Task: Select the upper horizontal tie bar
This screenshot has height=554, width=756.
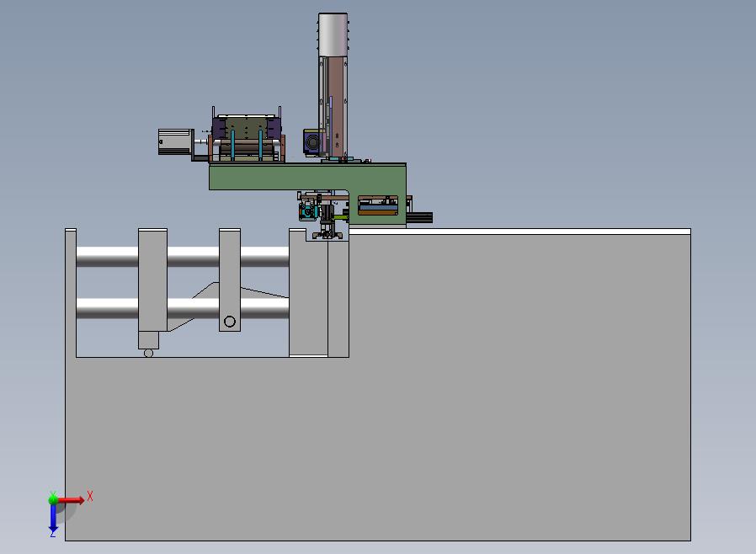Action: [x=182, y=256]
